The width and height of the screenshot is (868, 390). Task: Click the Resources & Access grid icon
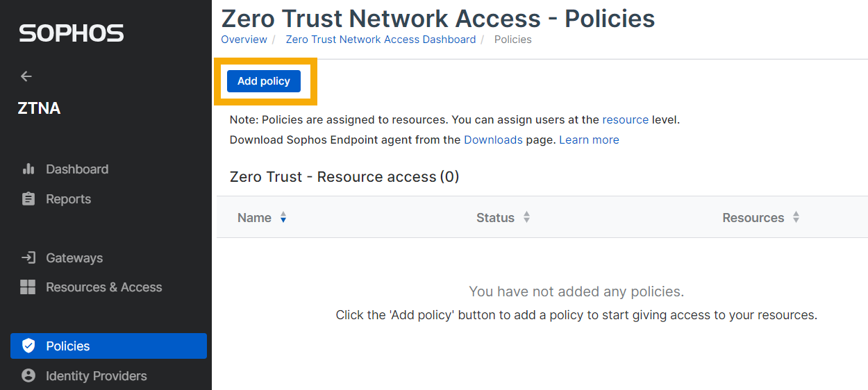(28, 287)
